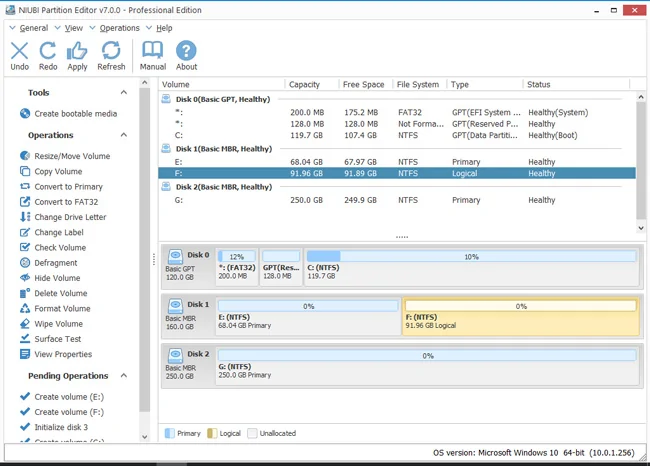Screen dimensions: 650x466
Task: Click the Refresh toolbar icon
Action: tap(111, 55)
